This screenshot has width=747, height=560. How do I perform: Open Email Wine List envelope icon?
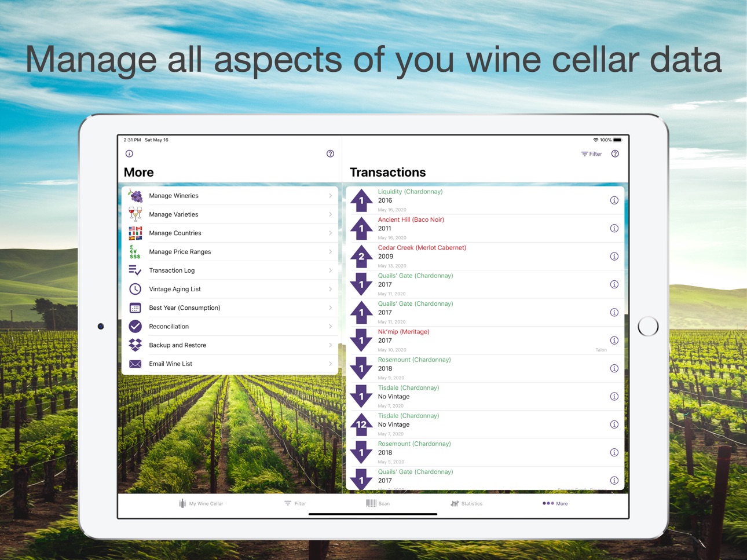point(135,364)
